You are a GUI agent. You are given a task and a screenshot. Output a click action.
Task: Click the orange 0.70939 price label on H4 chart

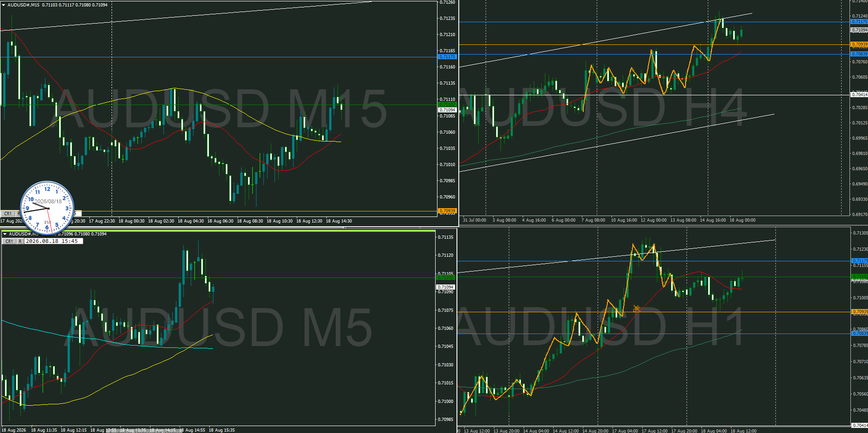pyautogui.click(x=859, y=44)
